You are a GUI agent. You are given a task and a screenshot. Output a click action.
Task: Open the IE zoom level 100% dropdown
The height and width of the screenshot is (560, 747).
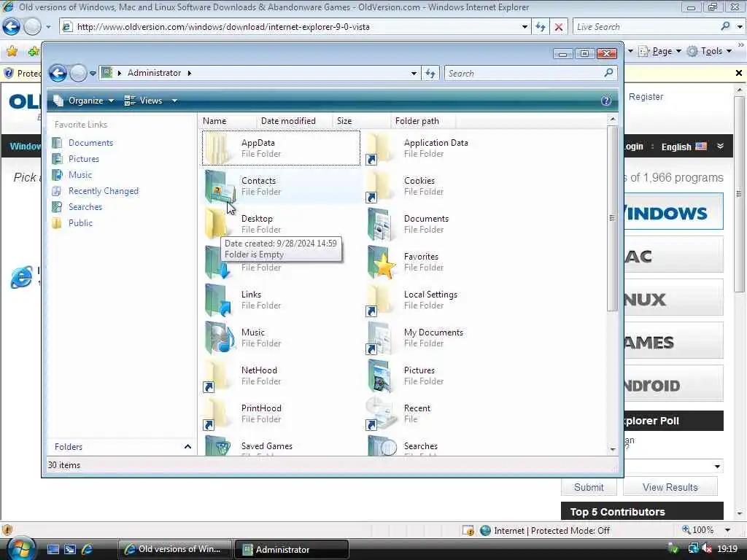coord(727,530)
